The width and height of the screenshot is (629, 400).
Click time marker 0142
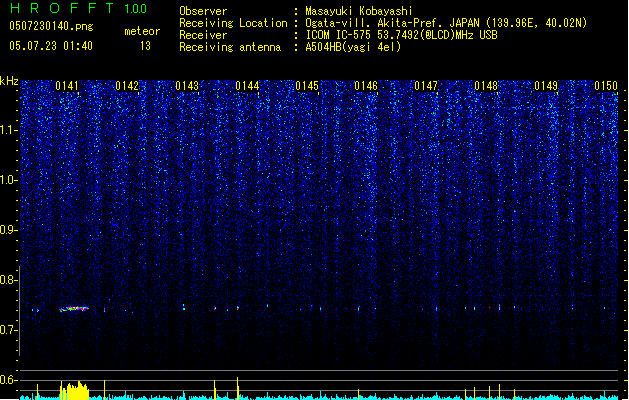tap(127, 86)
